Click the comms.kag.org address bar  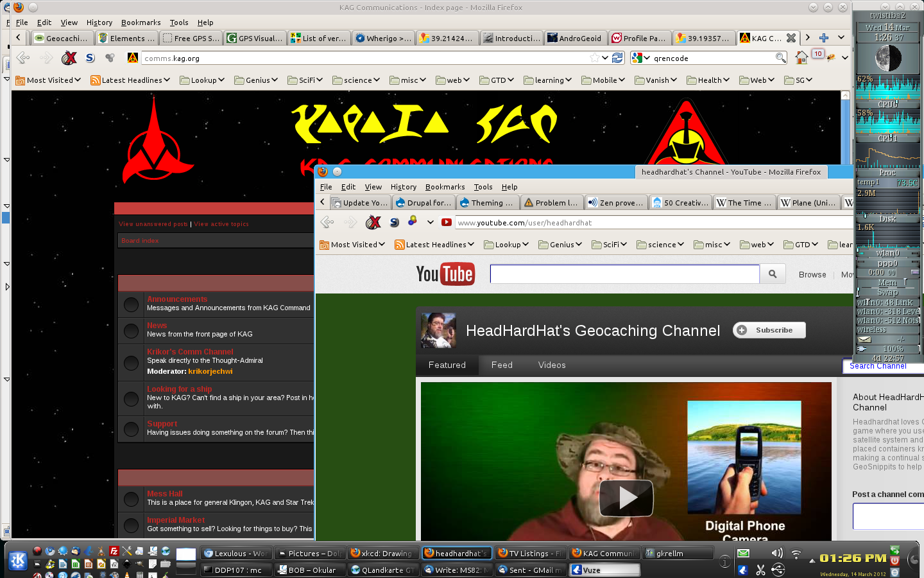(366, 58)
